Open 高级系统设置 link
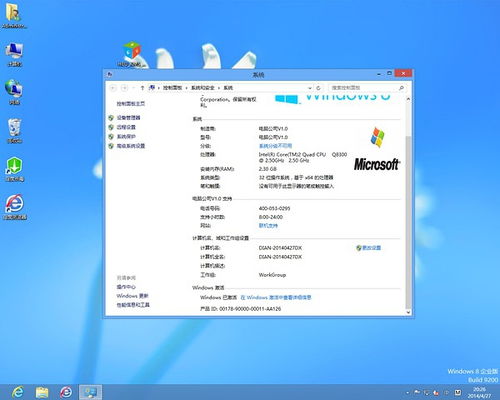 [131, 146]
